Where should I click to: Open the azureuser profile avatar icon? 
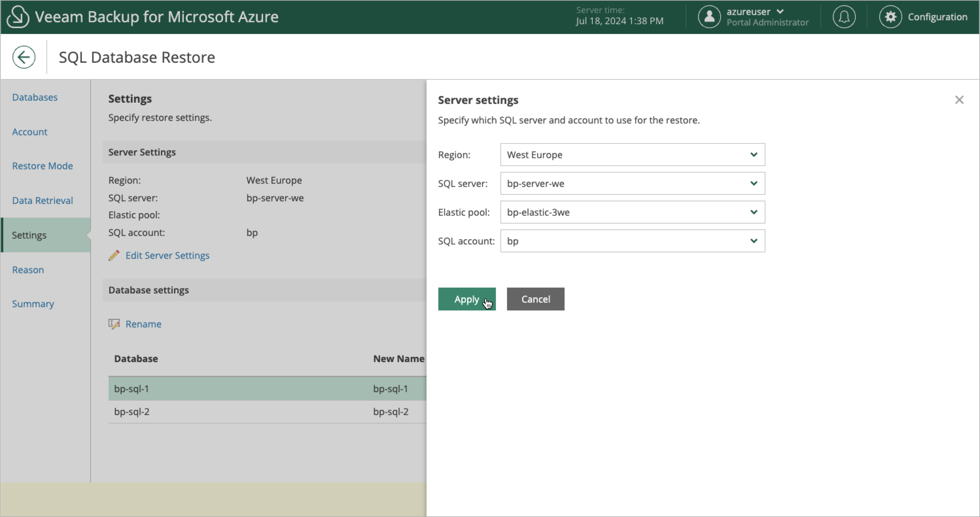(x=709, y=17)
